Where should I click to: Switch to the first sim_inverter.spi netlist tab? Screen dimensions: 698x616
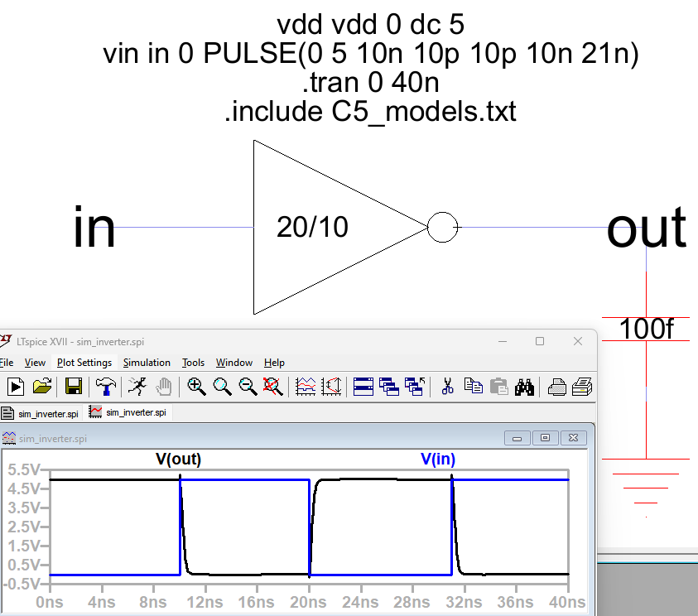point(41,412)
